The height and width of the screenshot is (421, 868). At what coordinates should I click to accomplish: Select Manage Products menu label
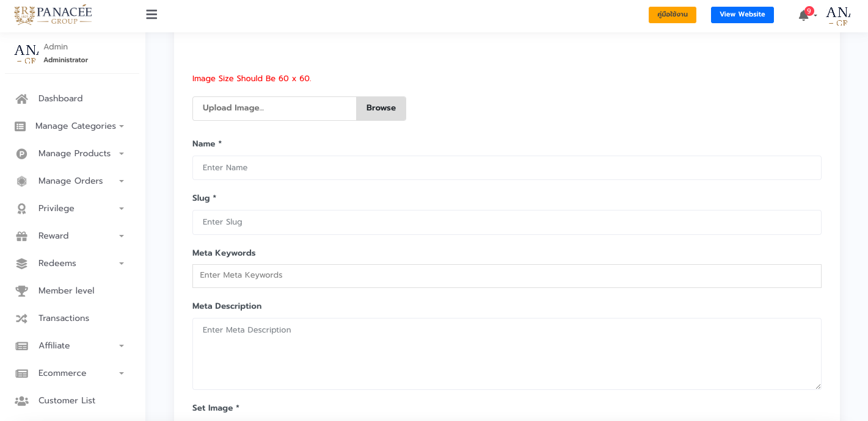coord(75,154)
